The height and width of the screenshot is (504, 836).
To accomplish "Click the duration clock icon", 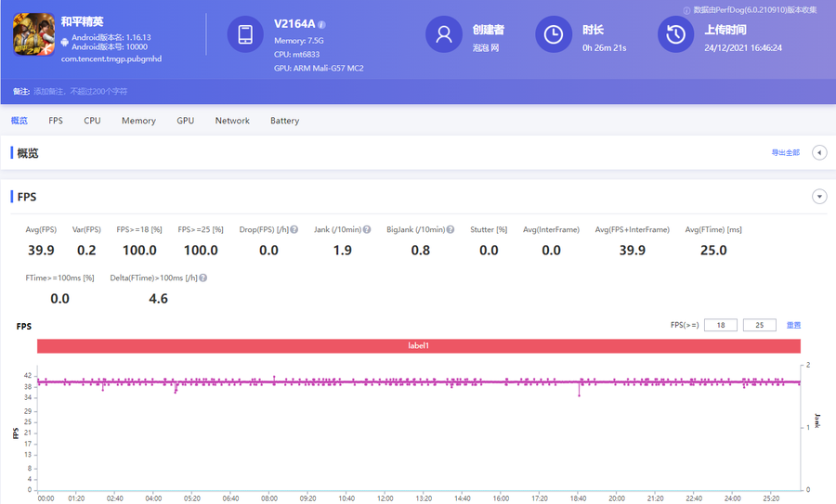I will (x=554, y=34).
